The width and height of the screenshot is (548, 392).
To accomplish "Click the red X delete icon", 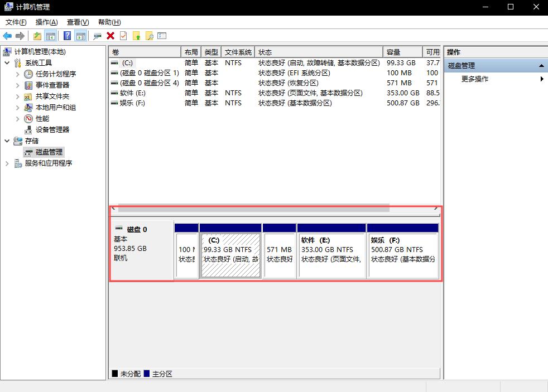I will [x=110, y=36].
